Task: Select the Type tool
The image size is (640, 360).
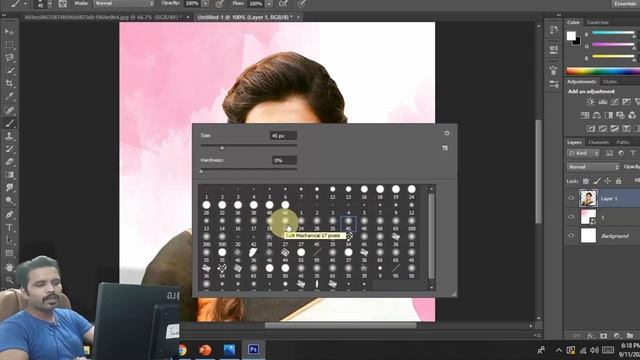Action: click(x=9, y=227)
